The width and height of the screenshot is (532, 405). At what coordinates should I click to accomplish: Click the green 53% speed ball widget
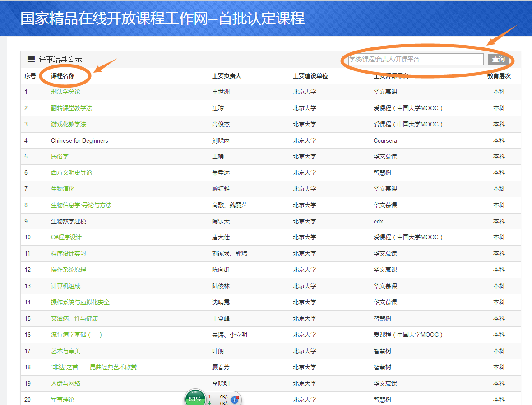point(195,399)
